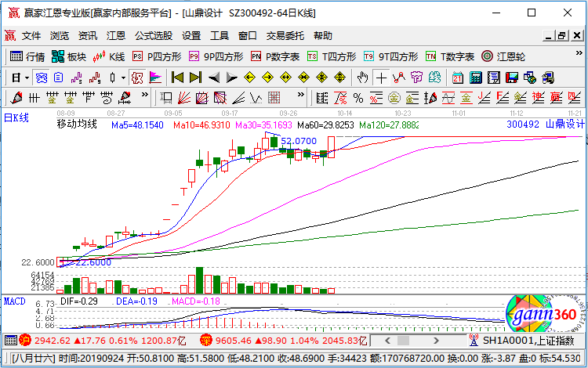Click the red floppy save-image icon
This screenshot has width=588, height=368.
[511, 78]
